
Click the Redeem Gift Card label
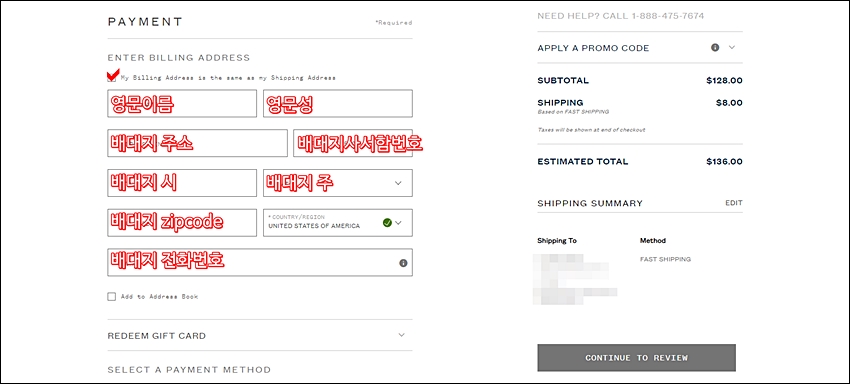point(157,336)
